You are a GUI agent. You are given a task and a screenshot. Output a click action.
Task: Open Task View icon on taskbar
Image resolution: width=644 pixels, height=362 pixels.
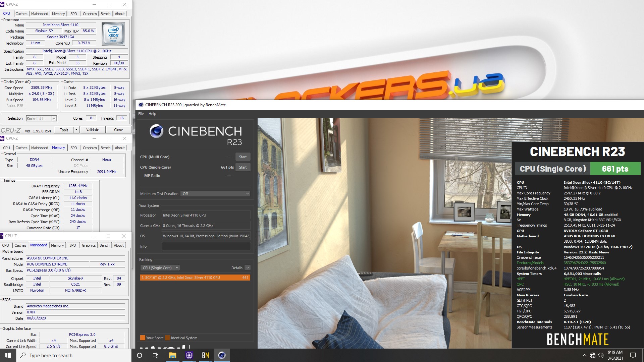tap(156, 355)
